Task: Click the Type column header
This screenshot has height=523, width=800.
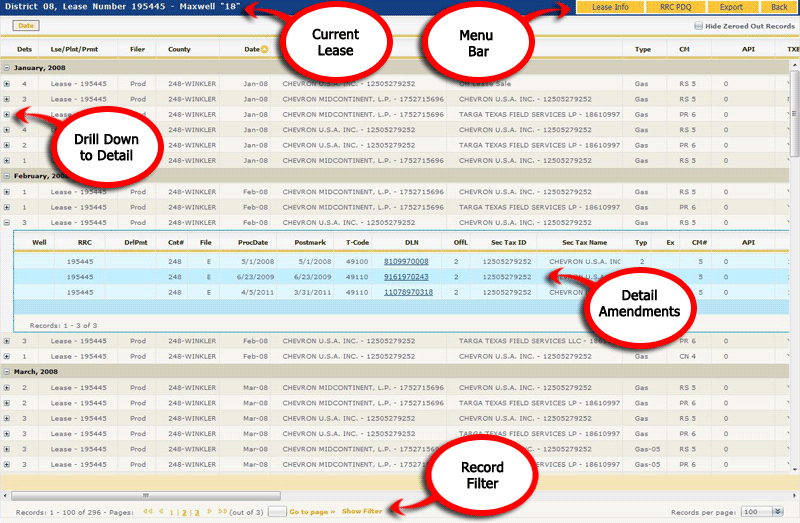Action: (643, 49)
